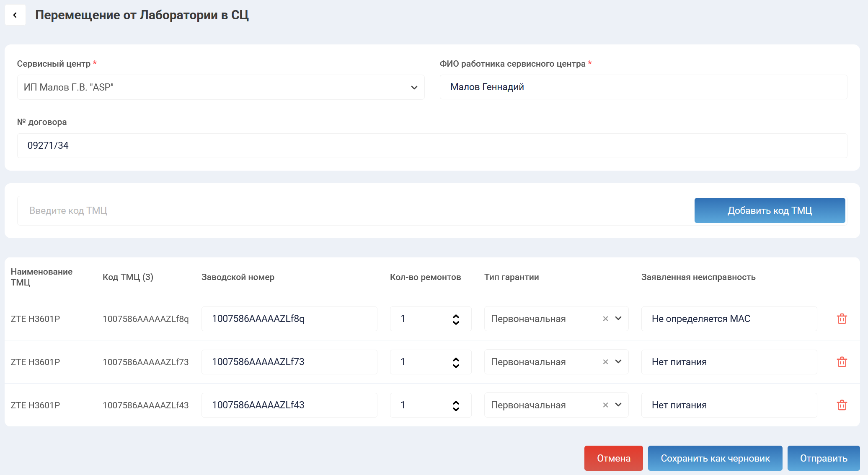The width and height of the screenshot is (868, 475).
Task: Clear warranty type in first row
Action: tap(605, 319)
